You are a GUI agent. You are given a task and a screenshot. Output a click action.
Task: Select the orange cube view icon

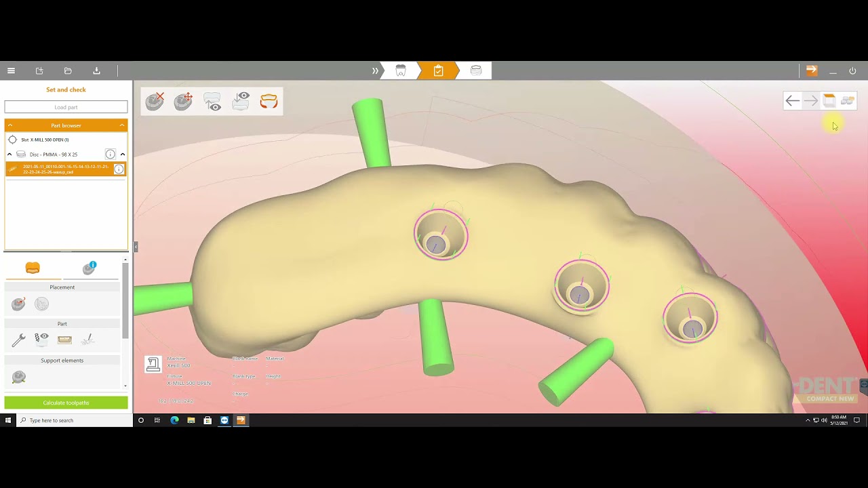pyautogui.click(x=829, y=100)
